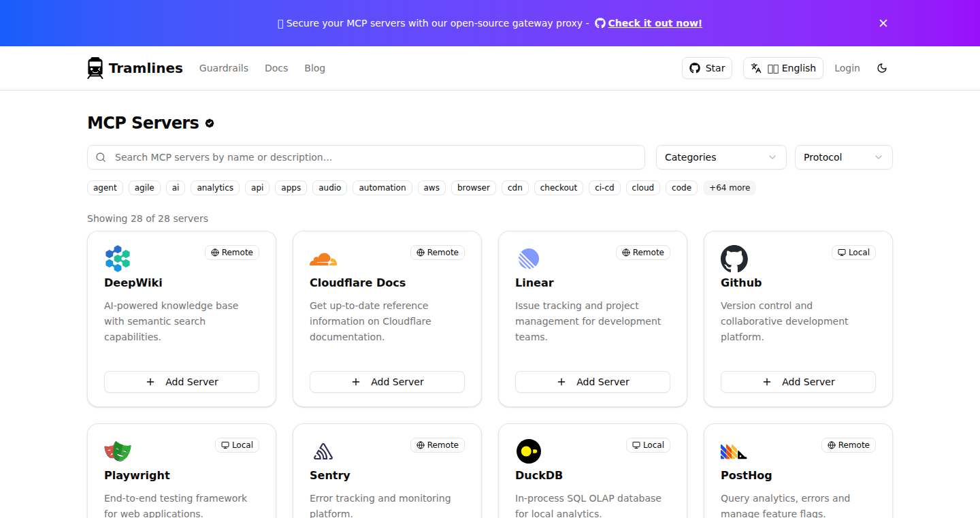Open the Categories dropdown

coord(721,157)
